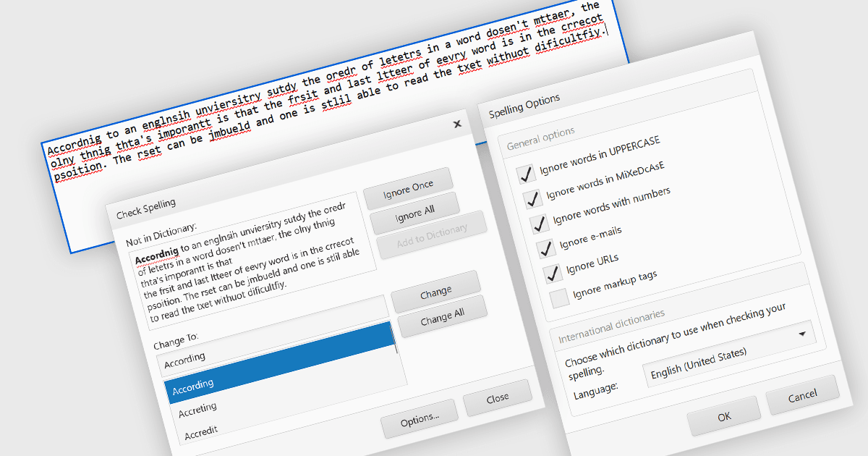Click the Ignore All button
The height and width of the screenshot is (456, 868).
tap(414, 213)
